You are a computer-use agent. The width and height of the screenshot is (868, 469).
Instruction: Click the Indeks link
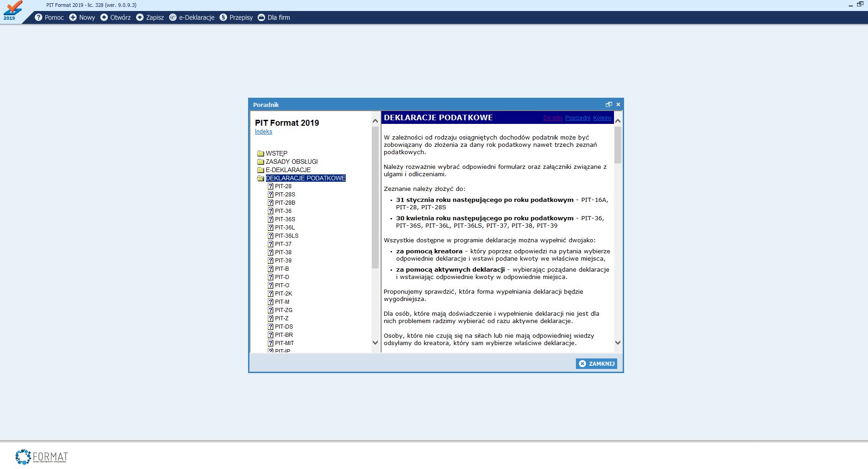click(x=263, y=132)
